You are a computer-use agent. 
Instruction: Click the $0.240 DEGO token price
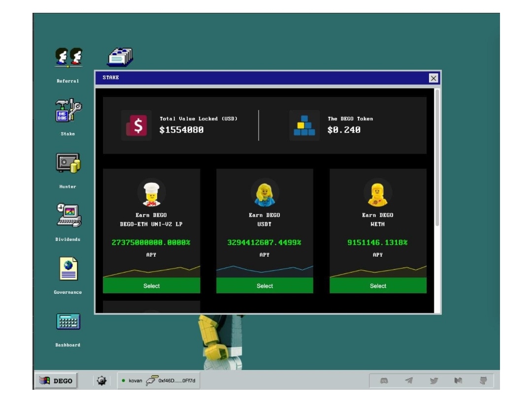coord(344,130)
